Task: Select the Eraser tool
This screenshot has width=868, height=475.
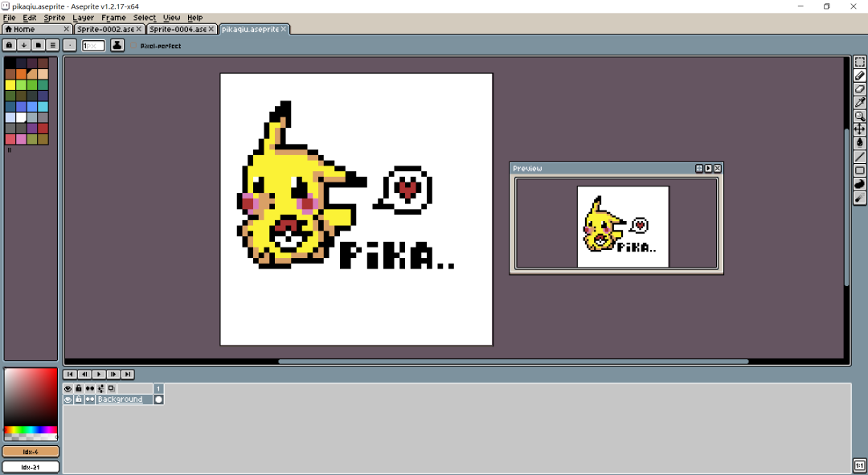Action: click(860, 88)
